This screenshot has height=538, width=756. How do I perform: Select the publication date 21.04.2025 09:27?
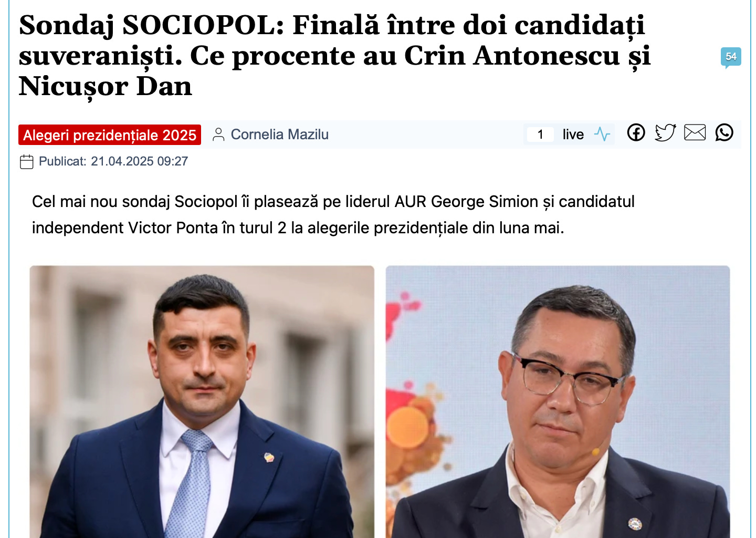[x=140, y=161]
